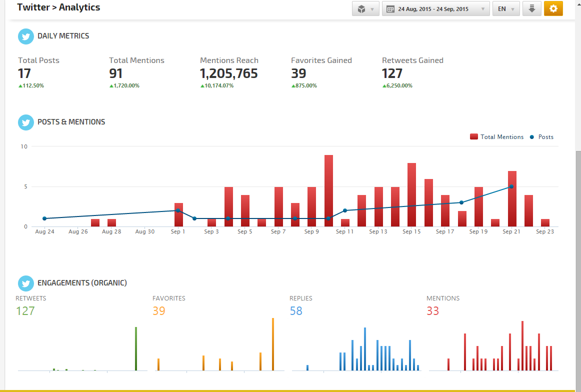Click the Mentions Reach 1,205,765 metric
581x392 pixels.
click(x=229, y=73)
